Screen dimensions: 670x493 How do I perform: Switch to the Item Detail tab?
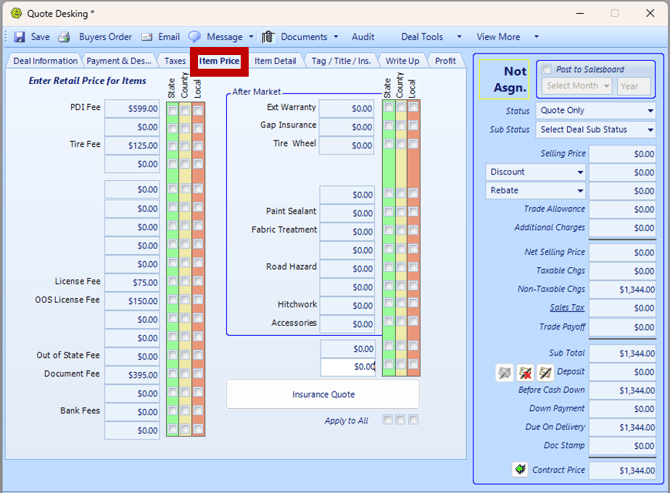[275, 61]
